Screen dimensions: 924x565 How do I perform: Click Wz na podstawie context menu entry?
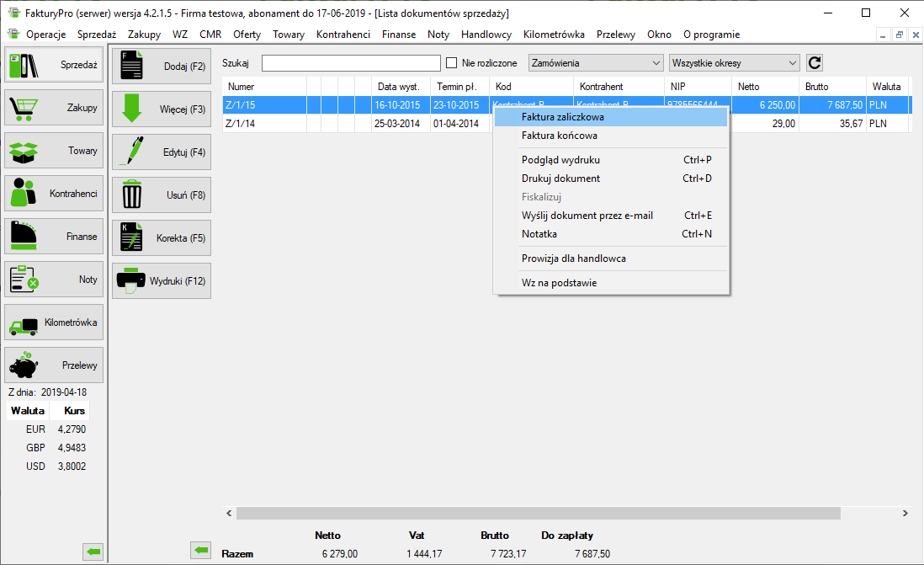pos(559,283)
